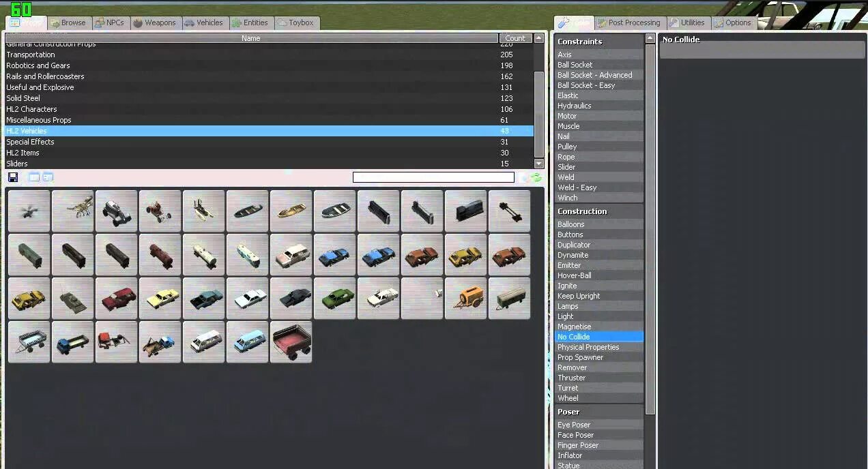Spawn the helicopter prop thumbnail
This screenshot has width=868, height=469.
coord(29,211)
